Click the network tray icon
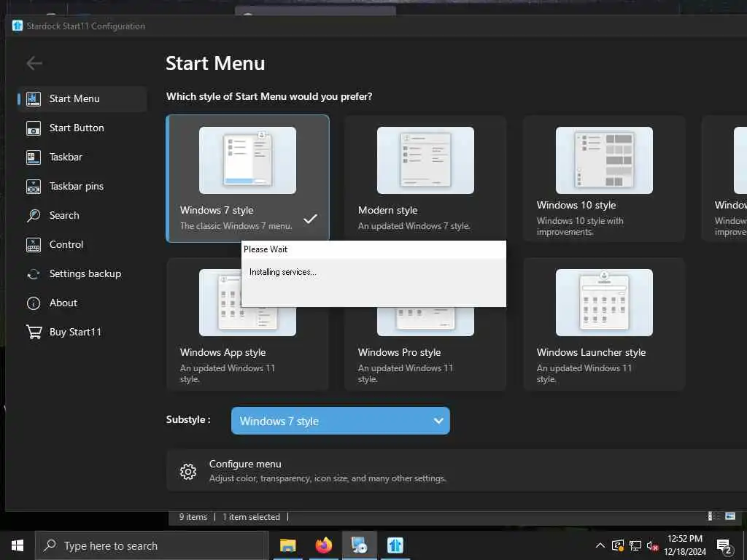The image size is (747, 560). [x=635, y=545]
